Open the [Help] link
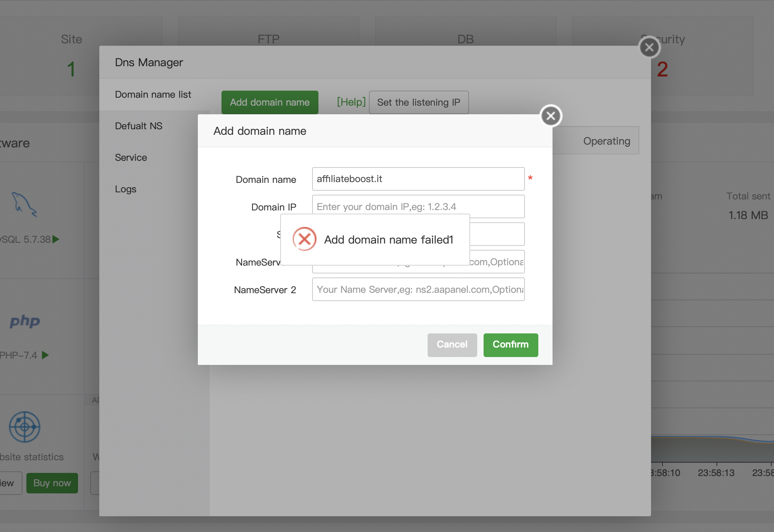Image resolution: width=774 pixels, height=532 pixels. 351,102
